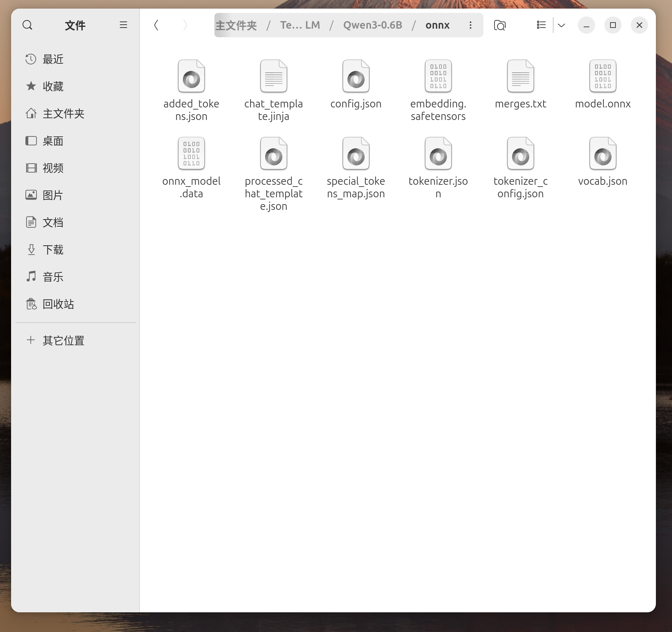Click the 'model.onnx' file name label
The image size is (672, 632).
pos(603,104)
